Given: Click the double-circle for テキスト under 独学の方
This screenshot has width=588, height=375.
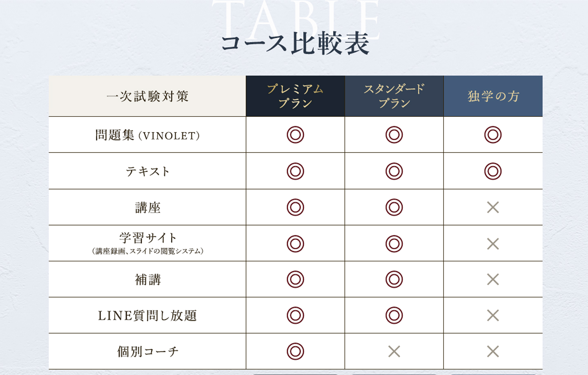Looking at the screenshot, I should (493, 171).
